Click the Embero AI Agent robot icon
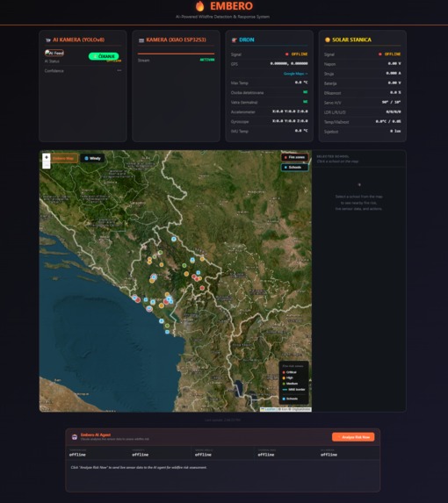Viewport: 448px width, 503px height. click(75, 437)
